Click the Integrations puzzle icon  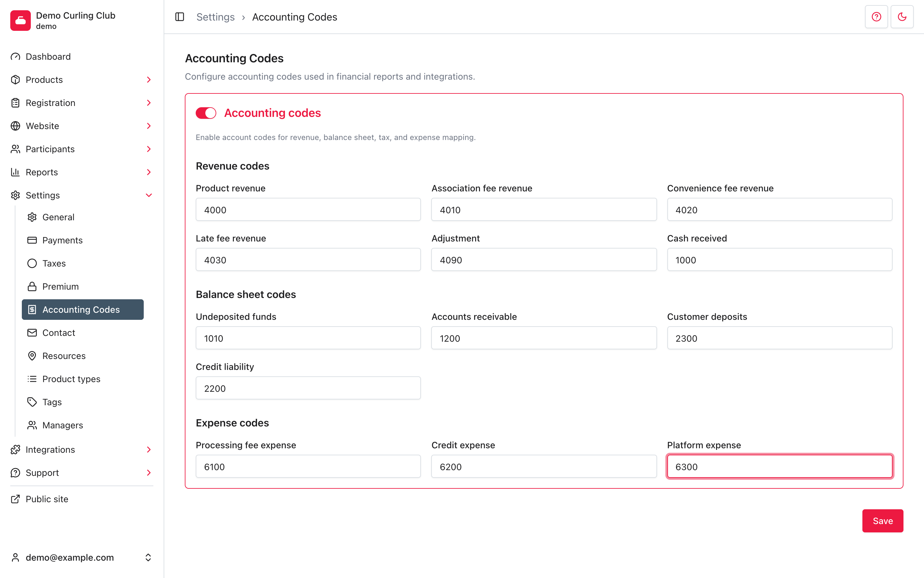pos(15,450)
